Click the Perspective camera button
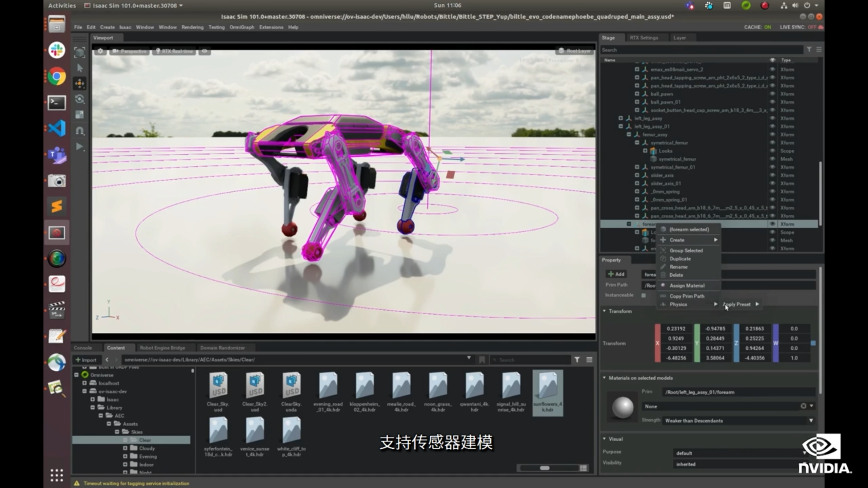 click(130, 51)
